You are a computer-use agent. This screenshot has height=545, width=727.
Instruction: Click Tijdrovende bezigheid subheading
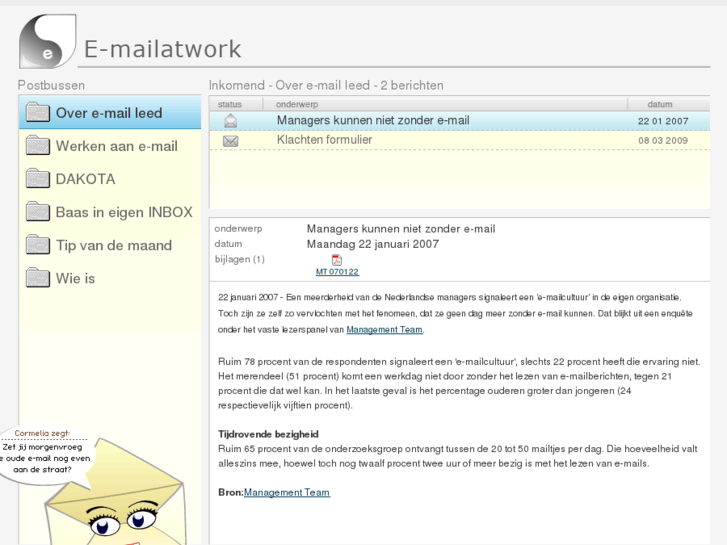(268, 434)
